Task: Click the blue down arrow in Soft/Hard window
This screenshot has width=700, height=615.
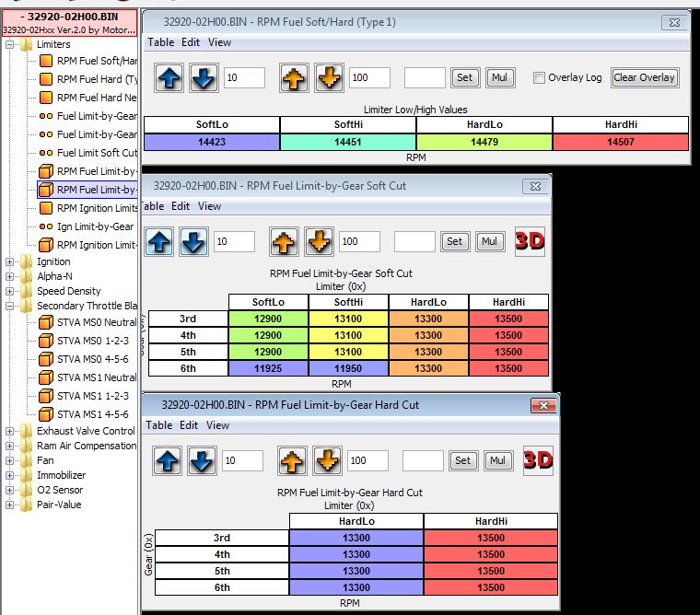Action: (x=204, y=78)
